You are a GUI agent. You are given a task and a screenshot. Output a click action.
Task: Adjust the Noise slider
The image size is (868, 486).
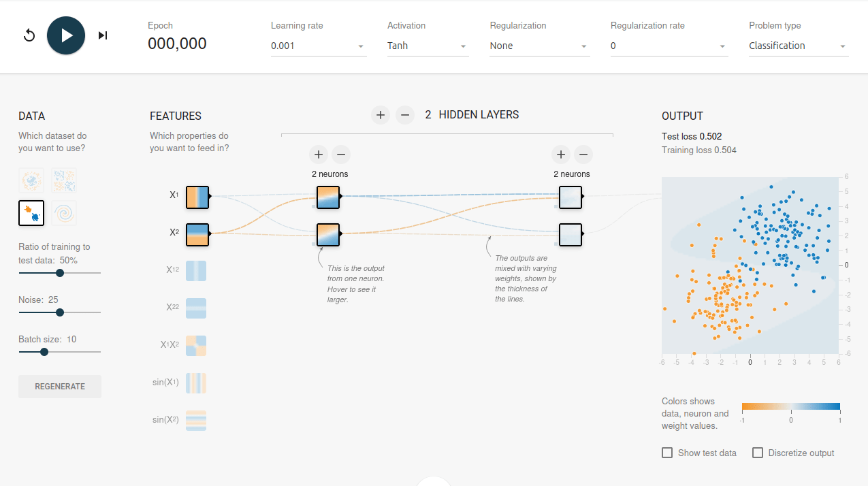coord(60,312)
